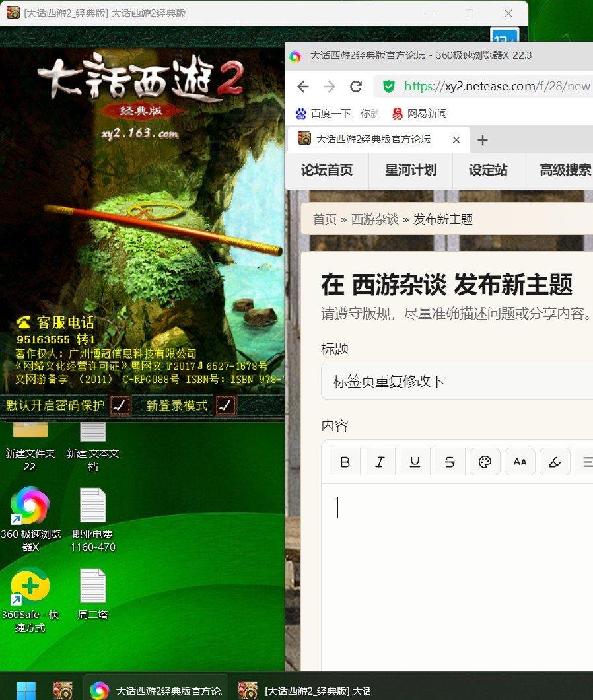Click the 标题 input field
This screenshot has width=593, height=700.
(457, 381)
